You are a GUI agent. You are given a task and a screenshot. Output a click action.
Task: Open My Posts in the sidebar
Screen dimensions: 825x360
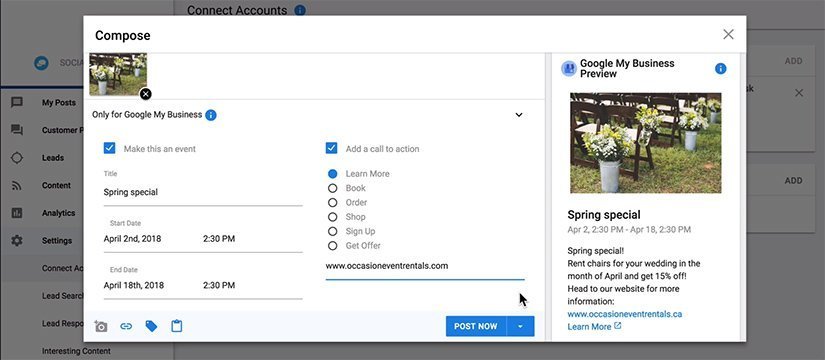[x=59, y=103]
